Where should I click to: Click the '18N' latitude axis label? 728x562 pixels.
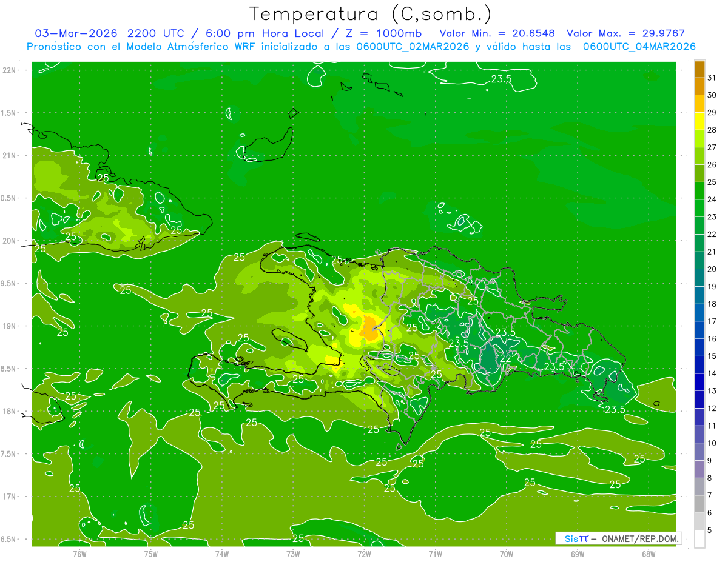click(x=10, y=412)
